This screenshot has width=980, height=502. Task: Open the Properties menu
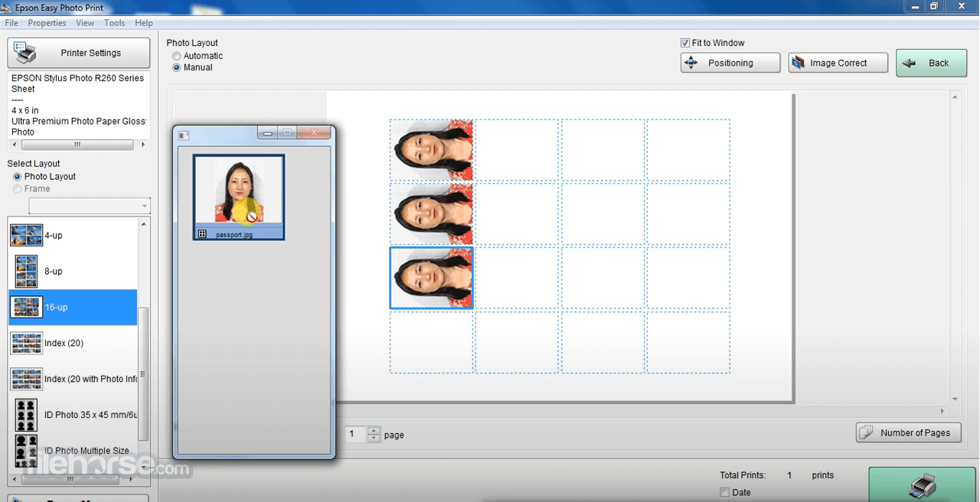click(47, 23)
